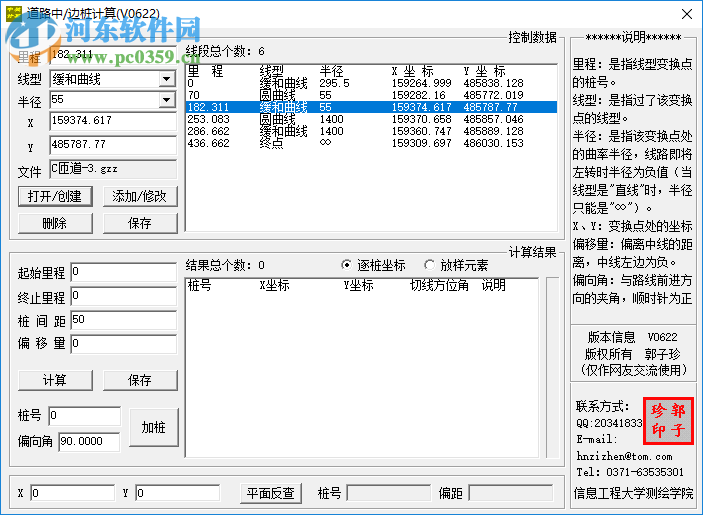Select the 终点 row 436.662
Image resolution: width=703 pixels, height=515 pixels.
(371, 143)
